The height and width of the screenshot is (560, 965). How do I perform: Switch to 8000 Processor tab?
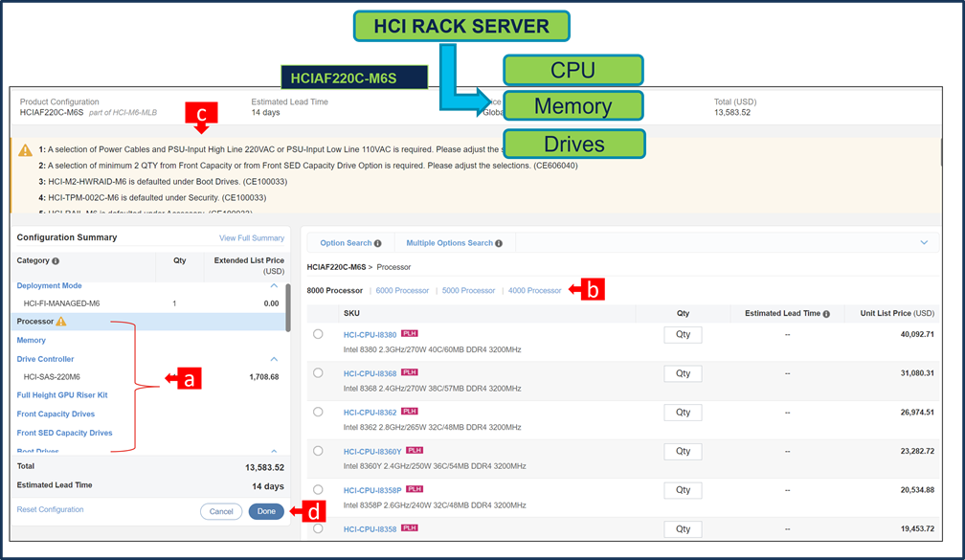335,290
